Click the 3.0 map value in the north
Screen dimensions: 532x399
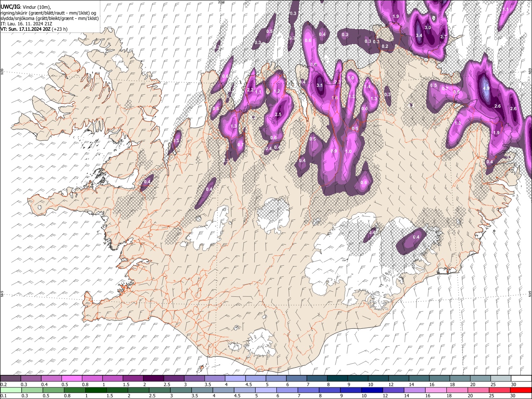(x=428, y=27)
